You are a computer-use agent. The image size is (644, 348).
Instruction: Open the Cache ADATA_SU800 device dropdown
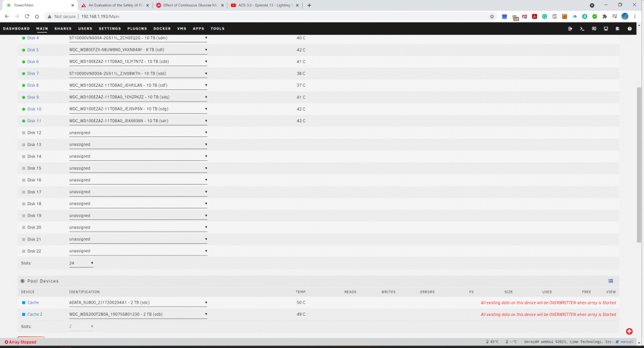pyautogui.click(x=138, y=302)
